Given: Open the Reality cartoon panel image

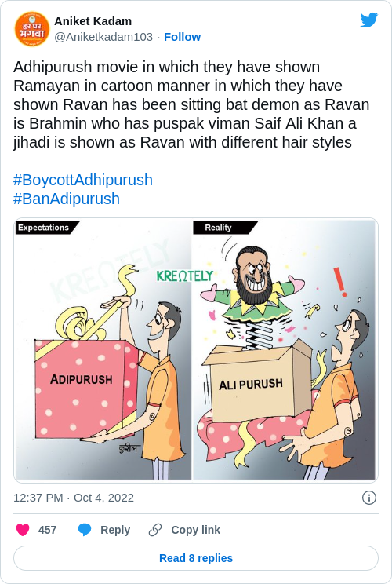Looking at the screenshot, I should coord(285,349).
